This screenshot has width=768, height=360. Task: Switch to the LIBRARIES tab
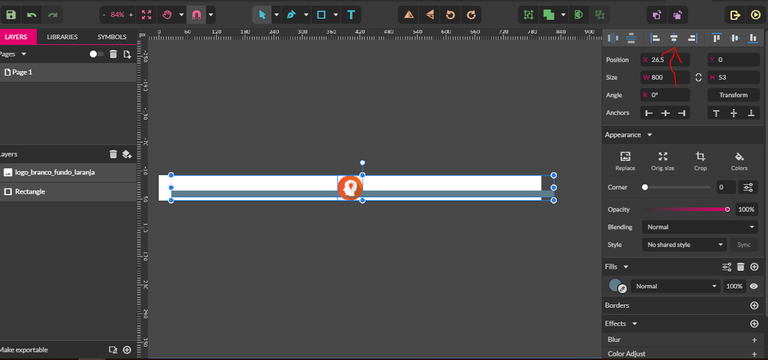[x=62, y=37]
